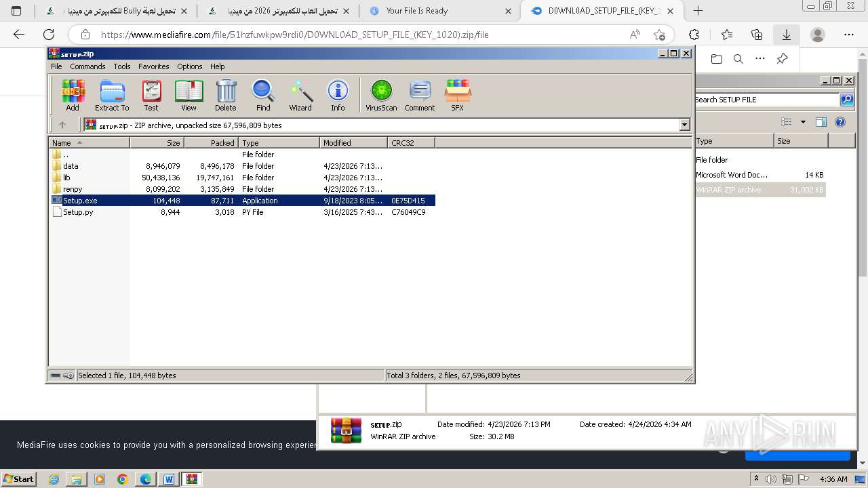Sort by the Size column in WinRAR
868x488 pixels.
tap(157, 142)
